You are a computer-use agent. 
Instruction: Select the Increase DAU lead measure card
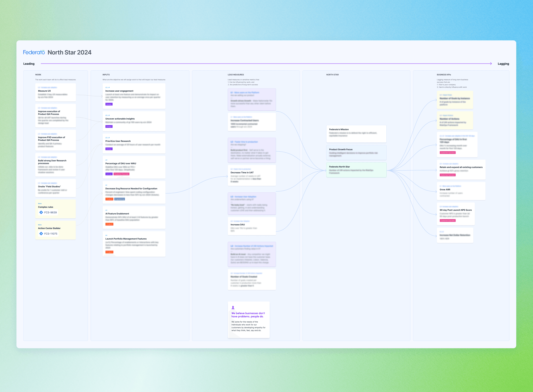[x=252, y=226]
